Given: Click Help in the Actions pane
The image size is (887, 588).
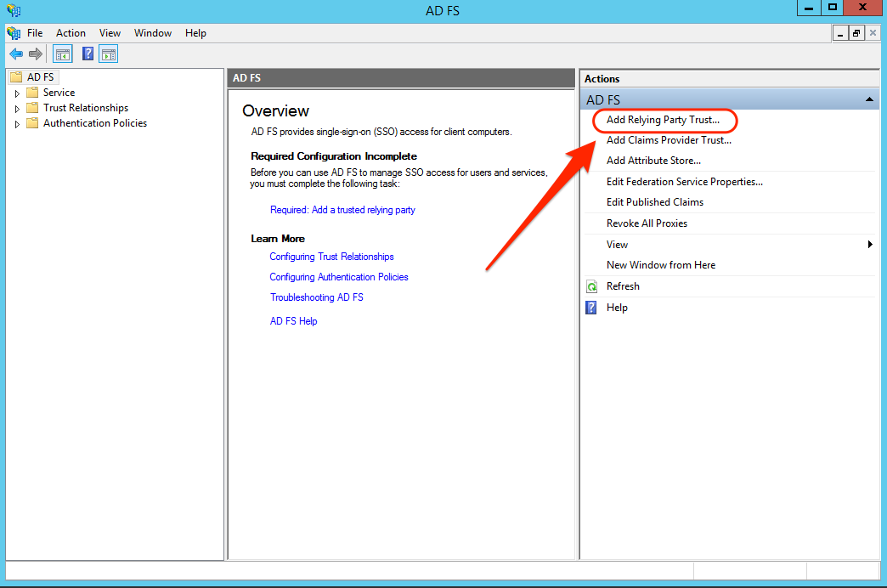Looking at the screenshot, I should click(617, 308).
